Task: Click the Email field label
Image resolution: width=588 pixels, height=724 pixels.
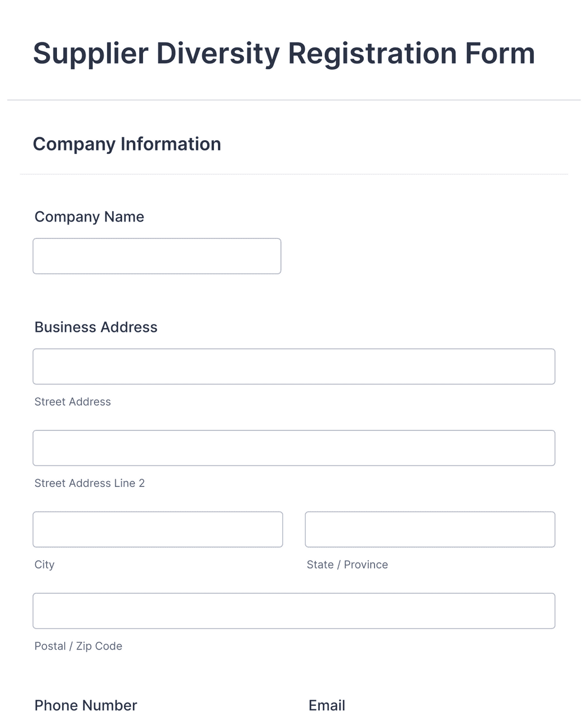Action: tap(327, 705)
